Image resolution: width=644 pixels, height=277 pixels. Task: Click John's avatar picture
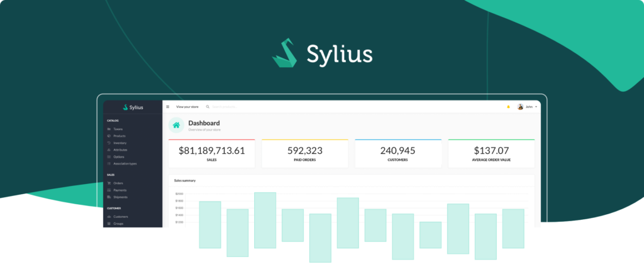[520, 107]
